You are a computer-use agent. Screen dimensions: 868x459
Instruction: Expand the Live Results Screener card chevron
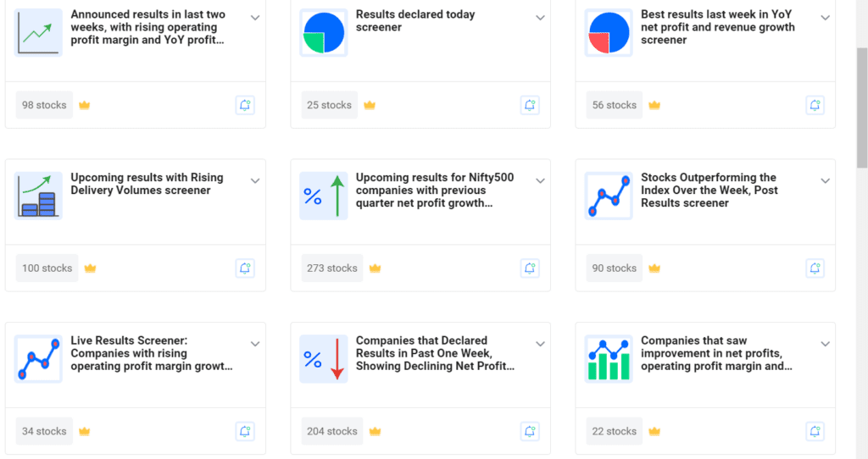pos(255,344)
